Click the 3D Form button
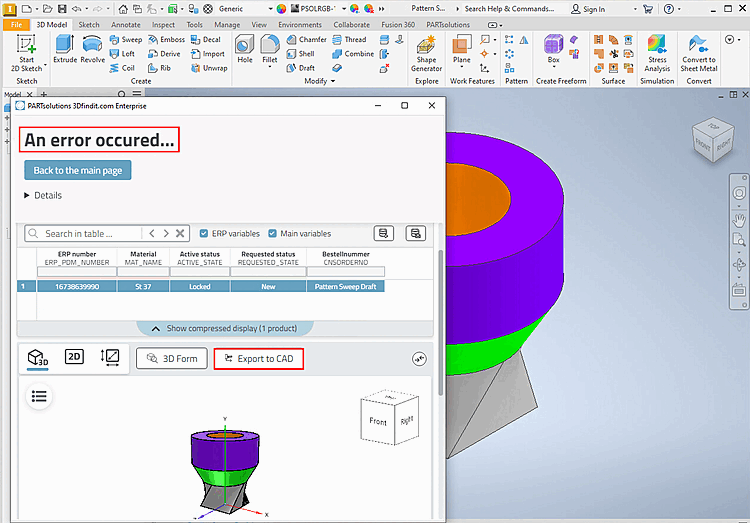The width and height of the screenshot is (750, 523). pos(172,358)
